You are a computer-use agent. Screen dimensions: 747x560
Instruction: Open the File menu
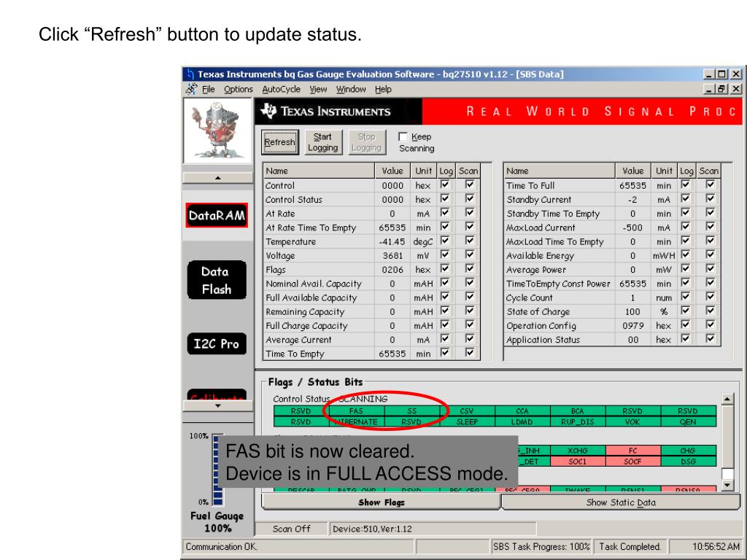208,89
